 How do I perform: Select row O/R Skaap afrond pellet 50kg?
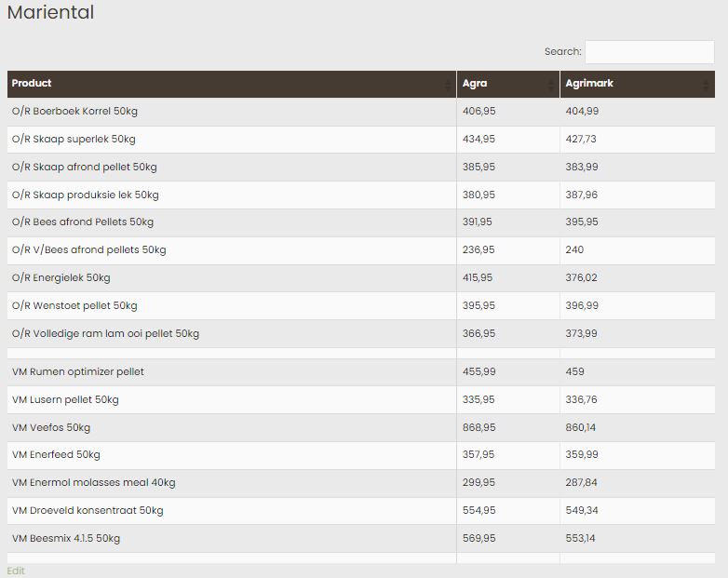pos(361,168)
